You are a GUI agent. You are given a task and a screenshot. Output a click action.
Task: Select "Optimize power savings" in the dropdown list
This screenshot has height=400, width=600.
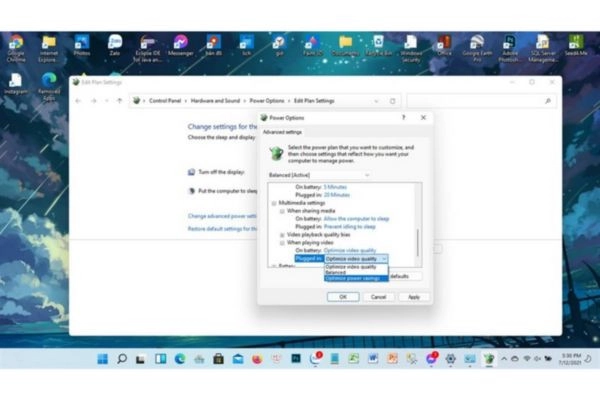tap(356, 278)
